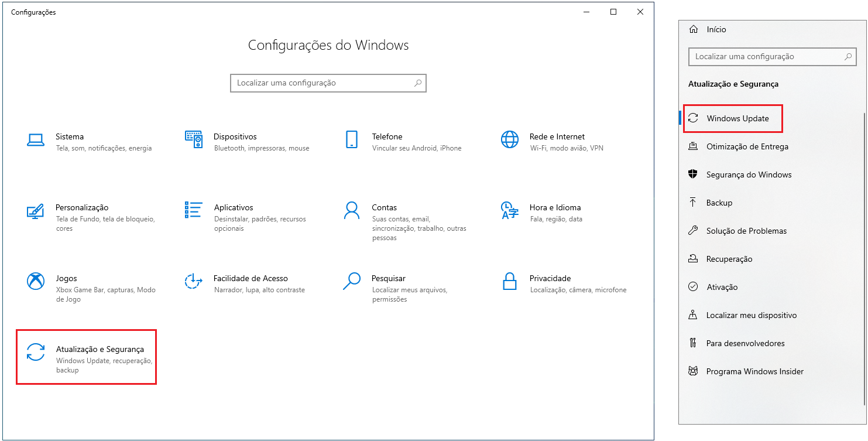Select Programa Windows Insider in sidebar
Screen dimensions: 868x441
coord(755,371)
